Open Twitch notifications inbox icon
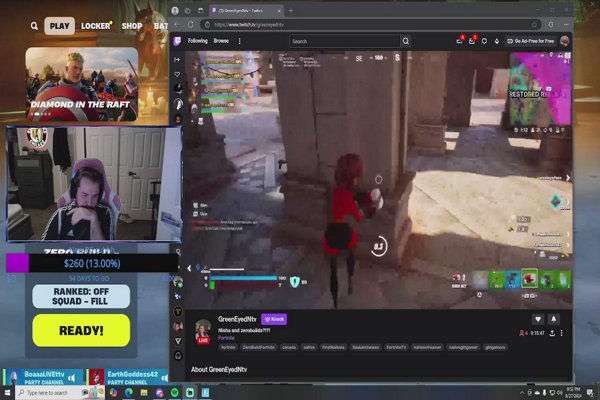 [x=472, y=41]
